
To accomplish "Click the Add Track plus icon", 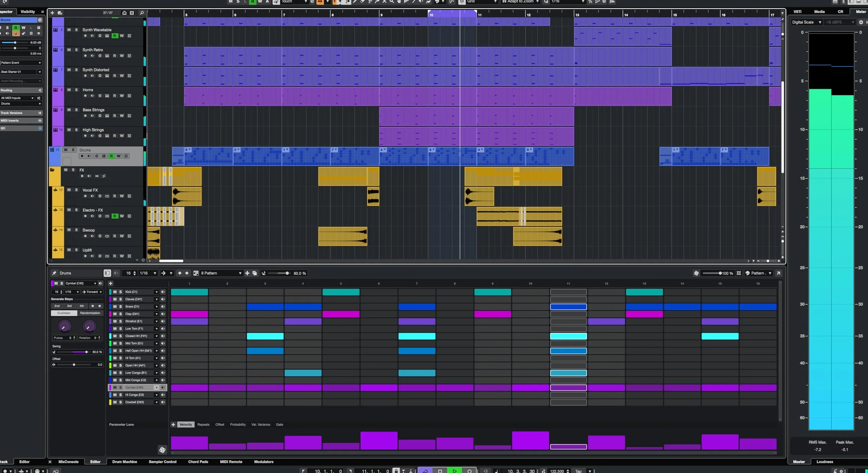I will click(52, 13).
